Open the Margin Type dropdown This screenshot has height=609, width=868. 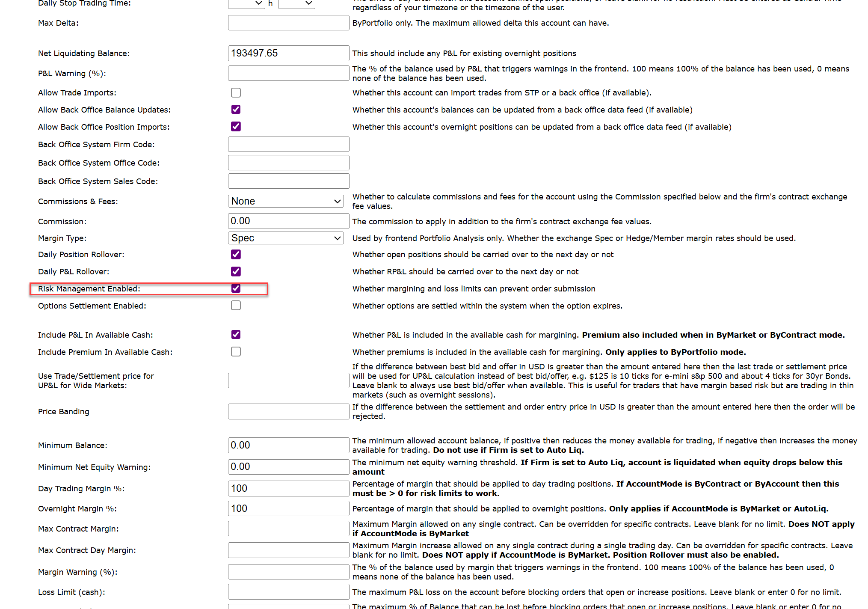[285, 238]
